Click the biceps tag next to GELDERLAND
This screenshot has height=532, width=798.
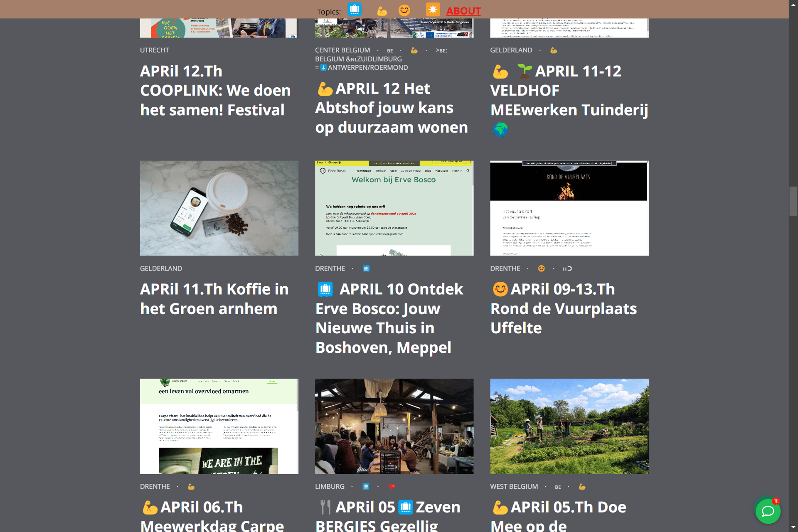pos(553,50)
